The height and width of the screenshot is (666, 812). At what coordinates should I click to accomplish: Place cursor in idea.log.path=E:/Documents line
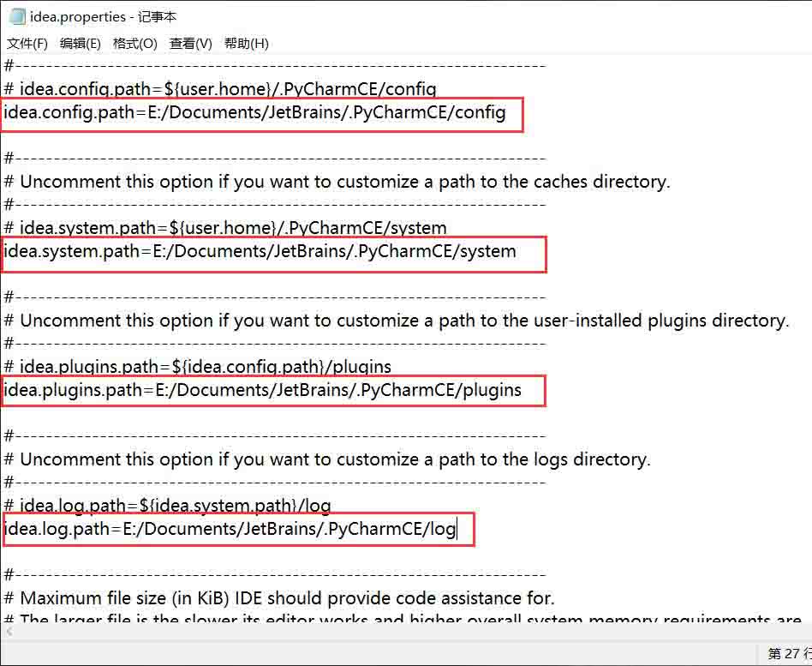[230, 529]
